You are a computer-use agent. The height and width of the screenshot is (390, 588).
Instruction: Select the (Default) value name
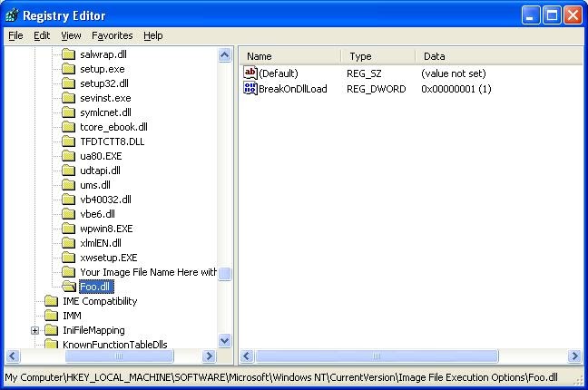279,73
